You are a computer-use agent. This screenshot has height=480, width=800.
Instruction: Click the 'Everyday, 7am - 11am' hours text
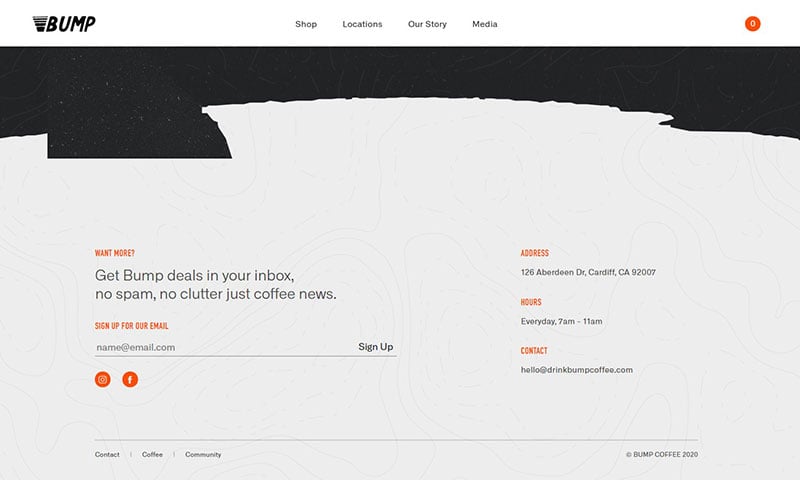point(561,321)
